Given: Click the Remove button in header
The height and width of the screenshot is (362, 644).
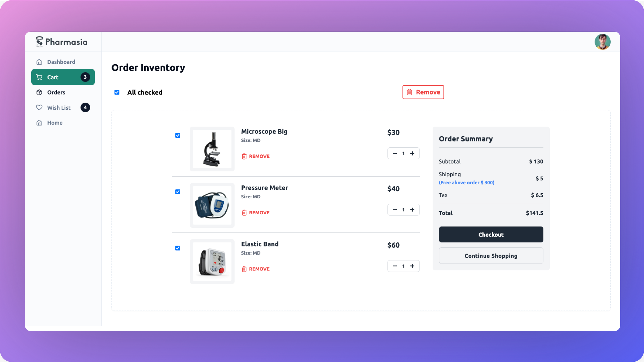Looking at the screenshot, I should click(423, 92).
